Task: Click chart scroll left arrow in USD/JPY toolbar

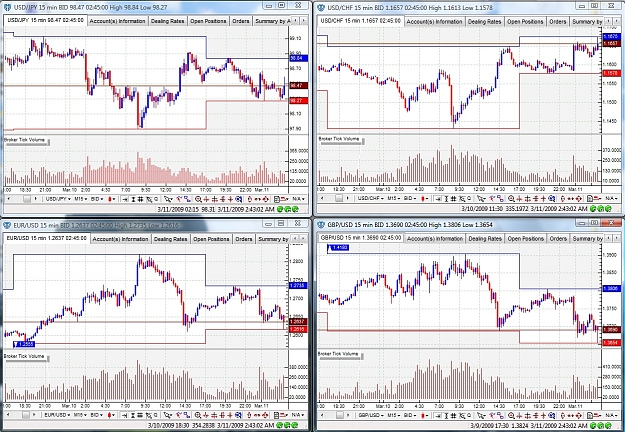Action: point(9,199)
